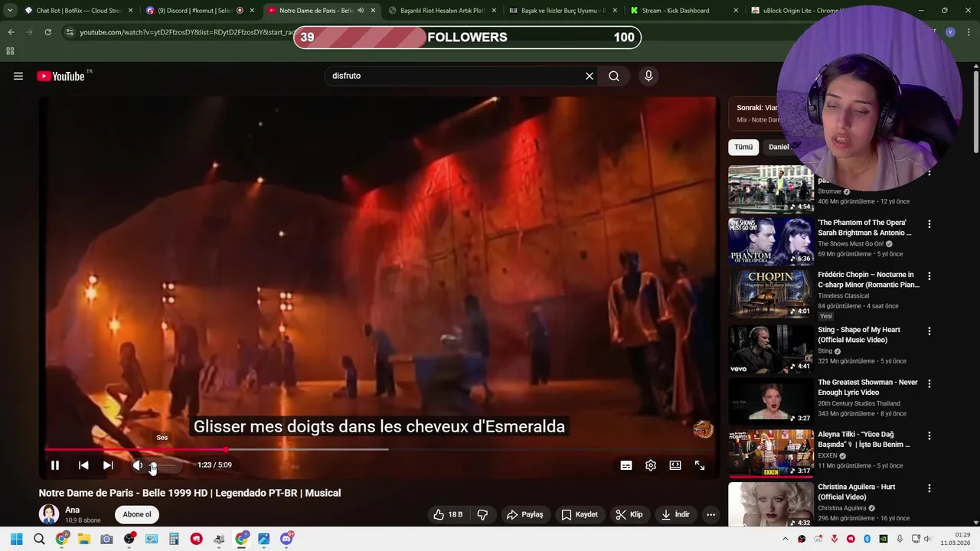Open The Greatest Showman Never Enough thumbnail
Screen dimensions: 980x551
point(771,401)
